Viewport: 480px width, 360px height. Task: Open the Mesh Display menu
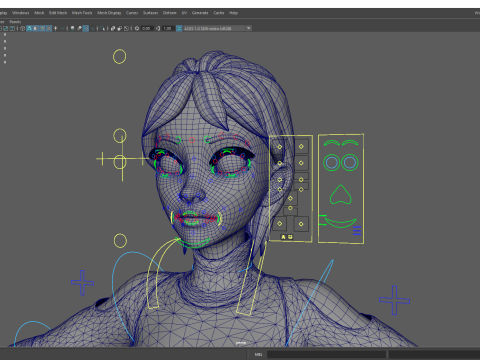tap(109, 13)
